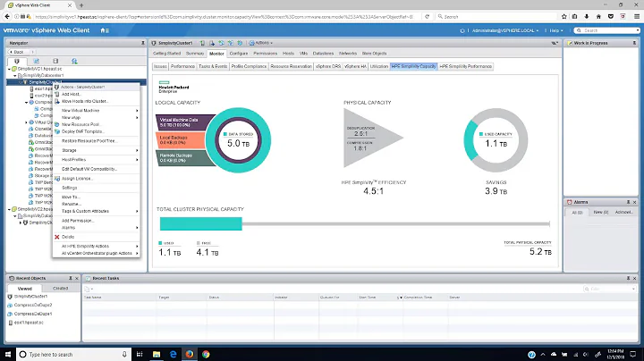Click the Add Host toolbar icon beside SimplivityCluster1
The image size is (644, 361).
[202, 43]
